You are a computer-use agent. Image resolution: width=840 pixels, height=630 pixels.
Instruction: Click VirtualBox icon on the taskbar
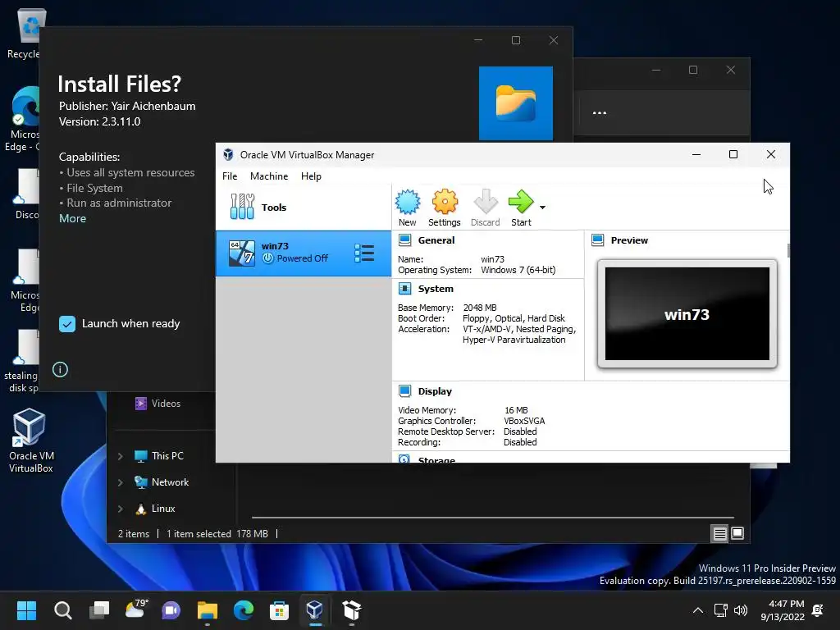315,610
